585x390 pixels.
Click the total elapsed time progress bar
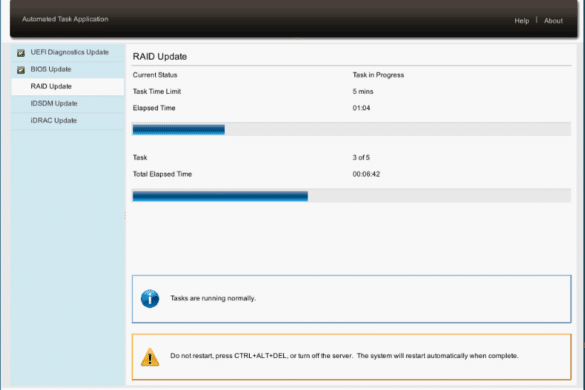pyautogui.click(x=351, y=196)
